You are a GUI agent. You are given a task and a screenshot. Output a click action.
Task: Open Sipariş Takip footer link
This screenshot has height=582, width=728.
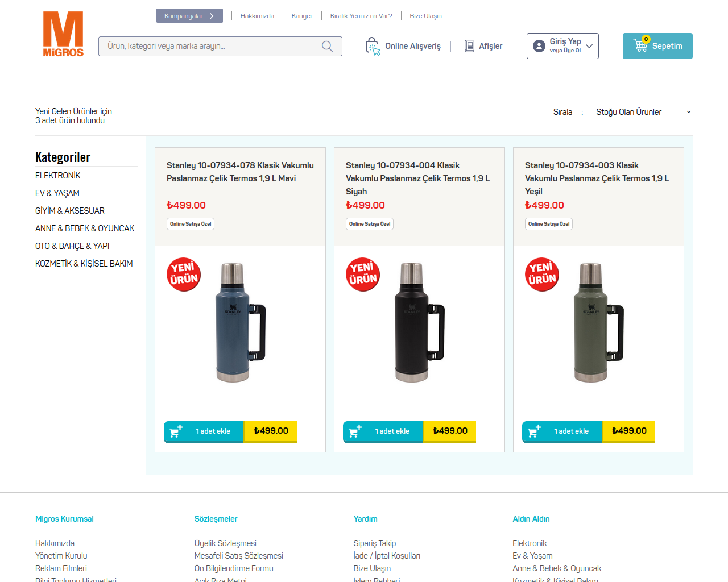click(374, 543)
